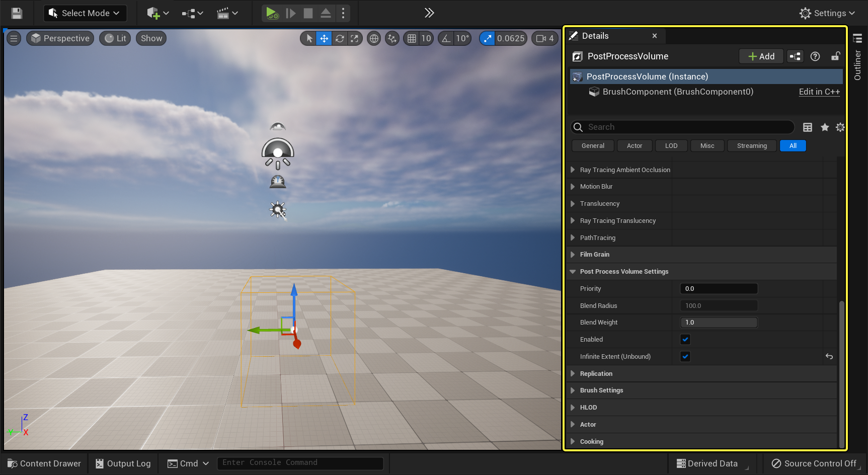This screenshot has width=868, height=475.
Task: Change the Perspective view type
Action: pos(60,38)
